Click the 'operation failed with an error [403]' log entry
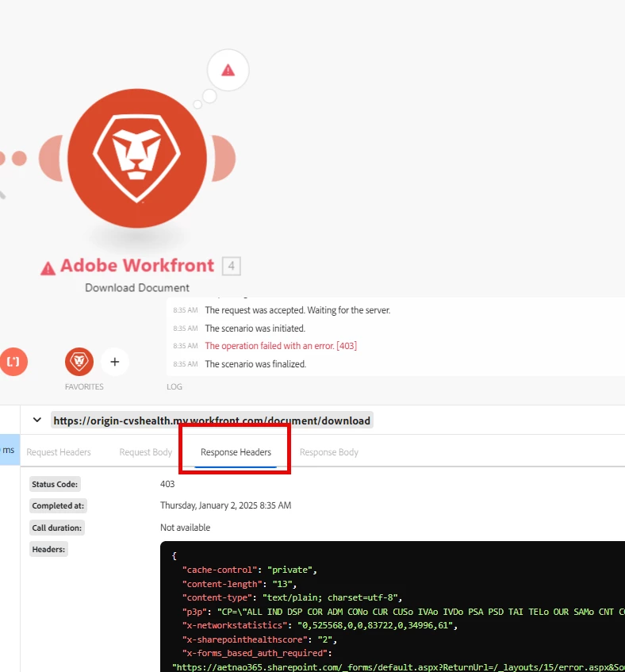The width and height of the screenshot is (625, 672). [281, 346]
